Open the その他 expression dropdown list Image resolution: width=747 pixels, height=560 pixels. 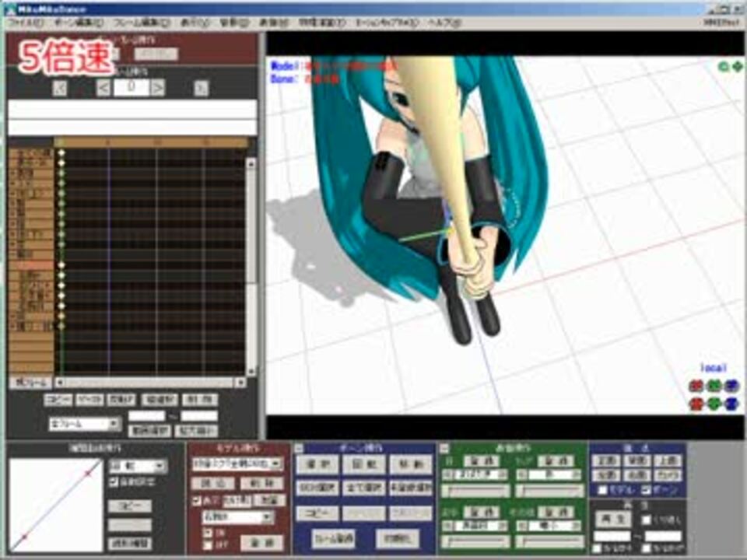tap(549, 526)
